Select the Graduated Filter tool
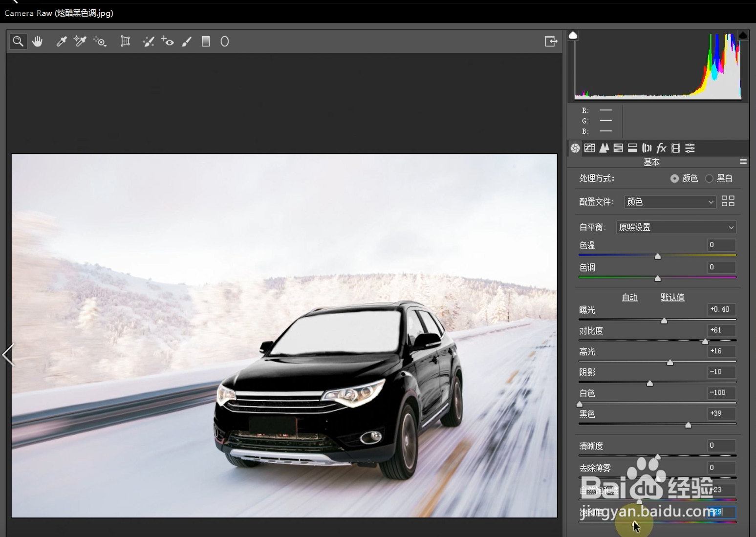 206,42
